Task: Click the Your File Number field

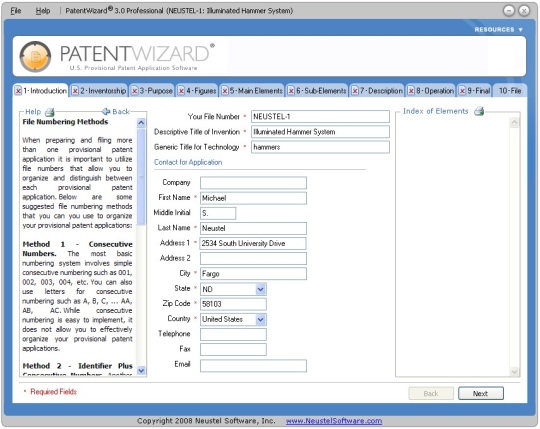Action: point(320,117)
